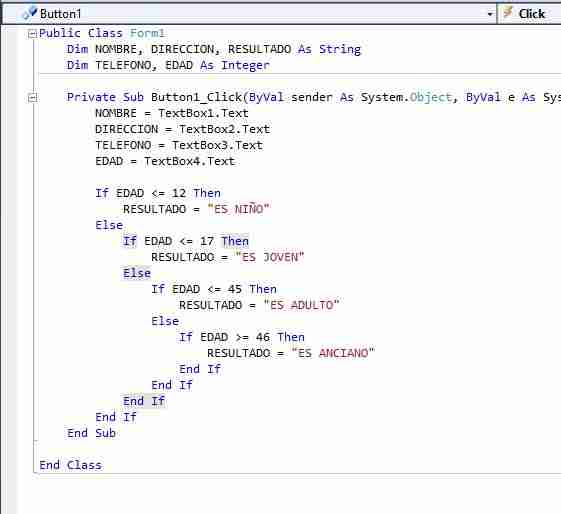Click the If EDAD >= 46 Then line

pyautogui.click(x=242, y=337)
